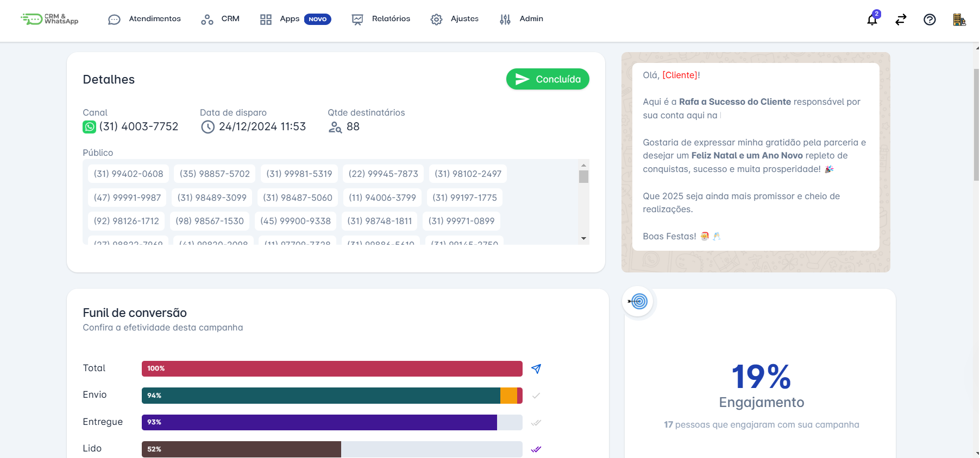Open the CRM menu

(220, 19)
